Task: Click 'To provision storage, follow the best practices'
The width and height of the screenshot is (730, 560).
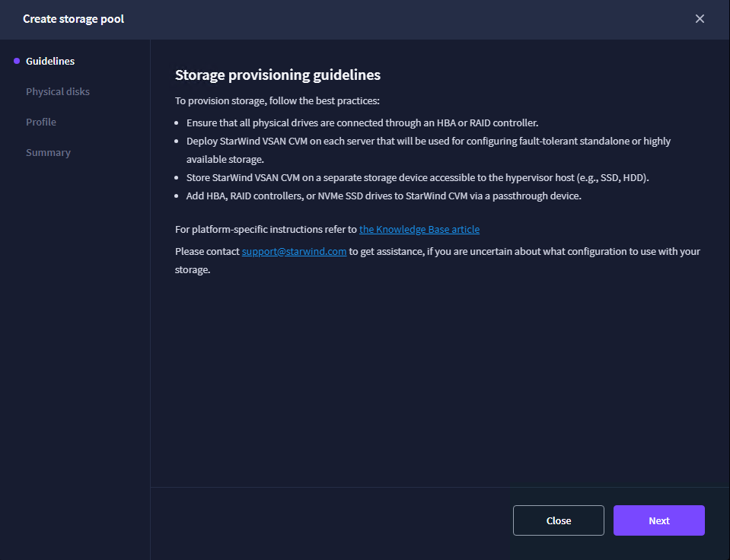Action: tap(277, 101)
